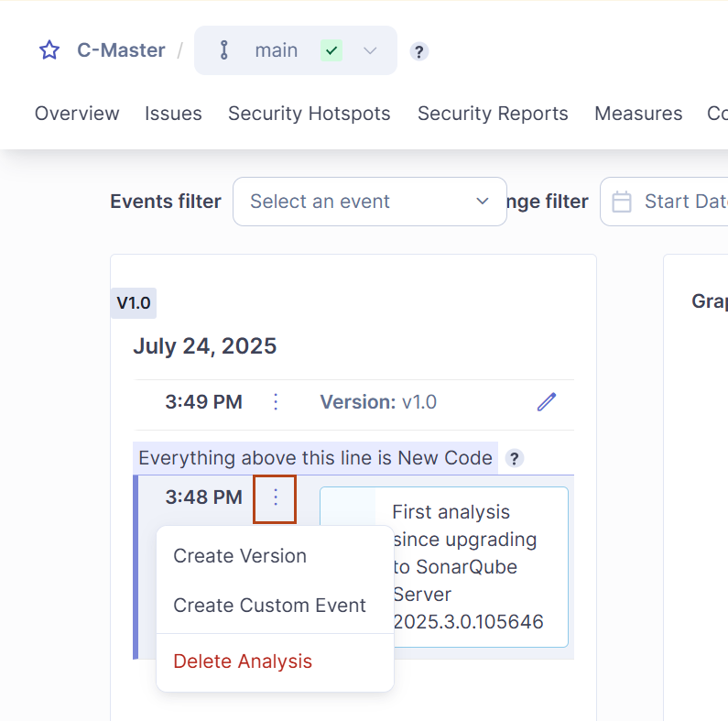The height and width of the screenshot is (721, 728).
Task: Show the Measures tab
Action: (638, 114)
